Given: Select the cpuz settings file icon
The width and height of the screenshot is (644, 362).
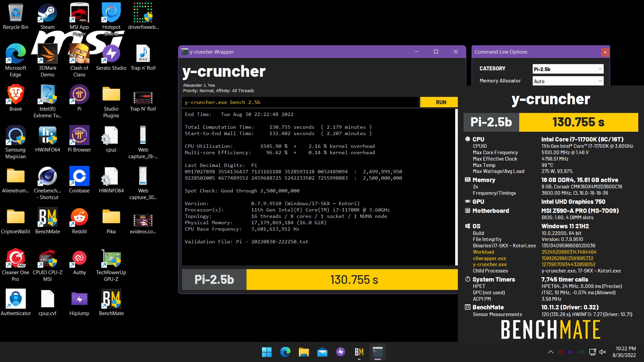Looking at the screenshot, I should tap(111, 139).
